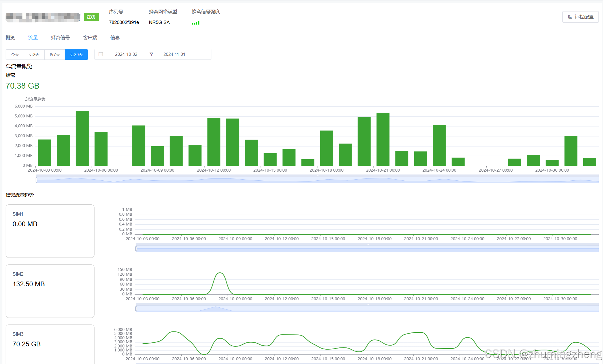Select the last 3 days range
The image size is (603, 364).
tap(34, 54)
